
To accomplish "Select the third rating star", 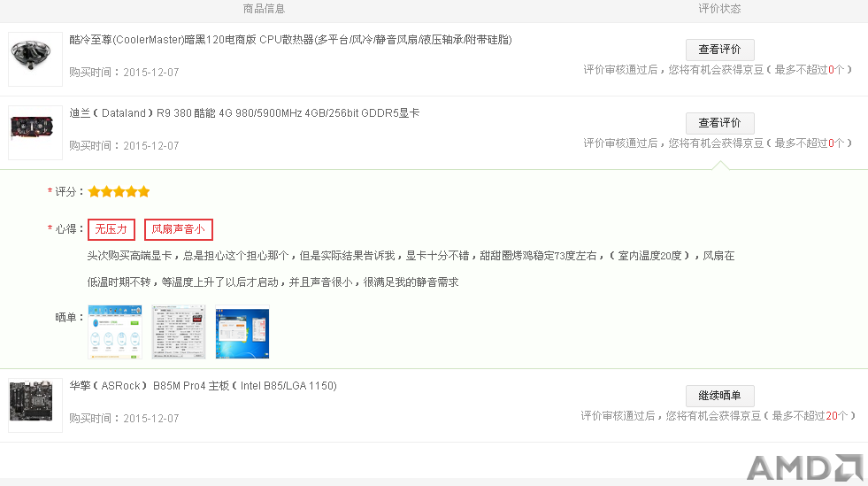I will tap(119, 192).
